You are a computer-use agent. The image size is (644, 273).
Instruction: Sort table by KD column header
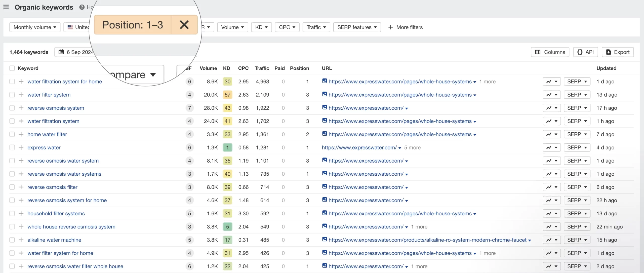(x=226, y=68)
